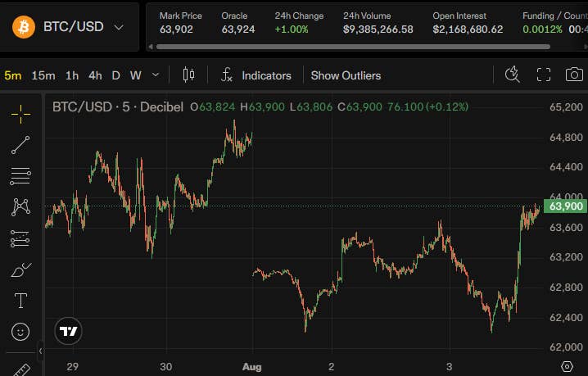Select the trend line drawing tool

click(20, 145)
